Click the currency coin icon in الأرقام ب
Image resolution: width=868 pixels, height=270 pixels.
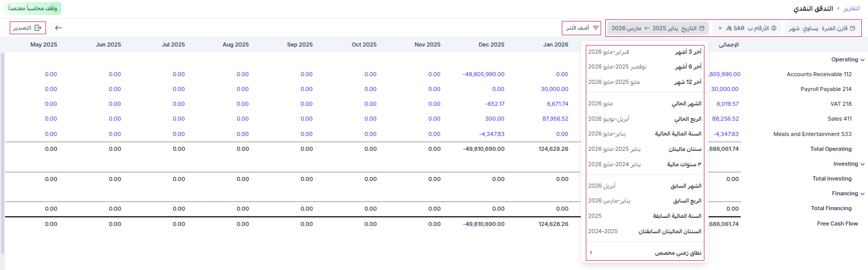click(x=774, y=28)
